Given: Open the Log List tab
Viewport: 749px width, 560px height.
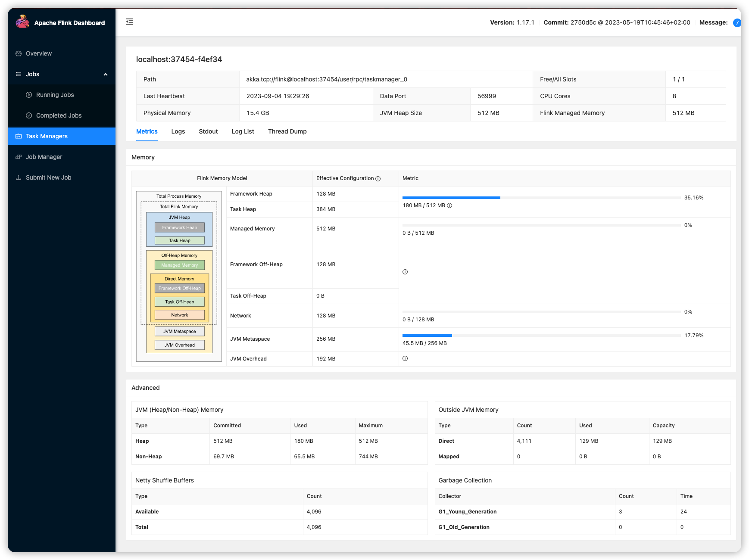Looking at the screenshot, I should click(243, 131).
